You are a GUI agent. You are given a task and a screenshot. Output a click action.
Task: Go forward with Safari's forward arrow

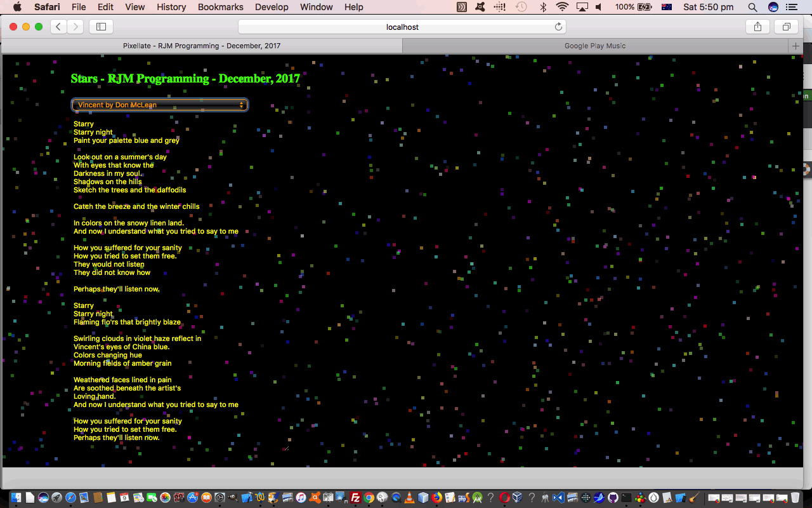coord(75,27)
